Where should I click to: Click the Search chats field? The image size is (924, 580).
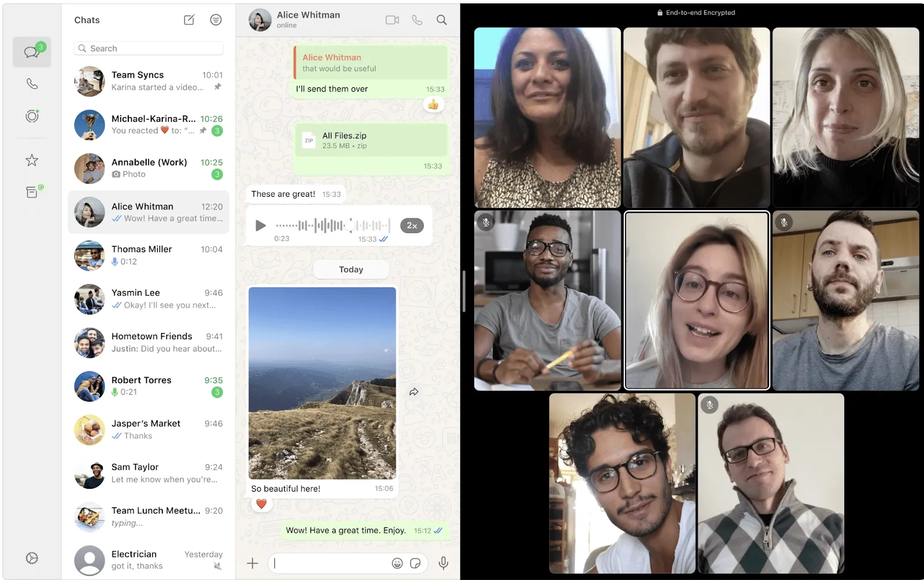[x=148, y=48]
